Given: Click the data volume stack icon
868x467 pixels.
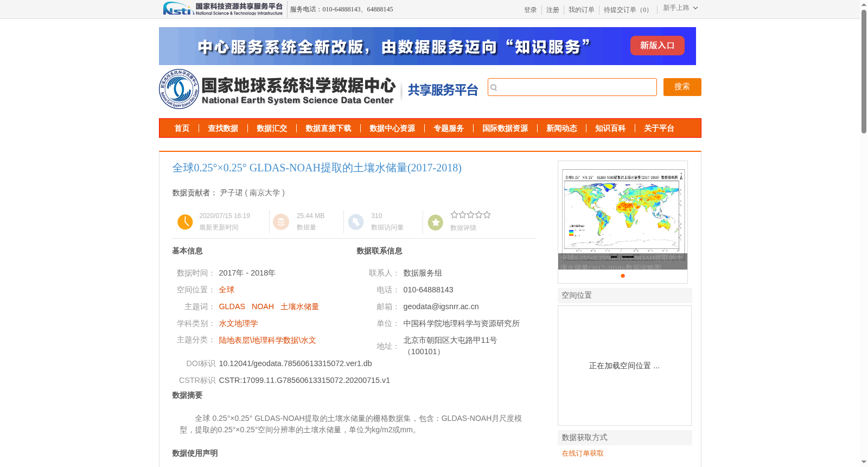Looking at the screenshot, I should tap(281, 222).
